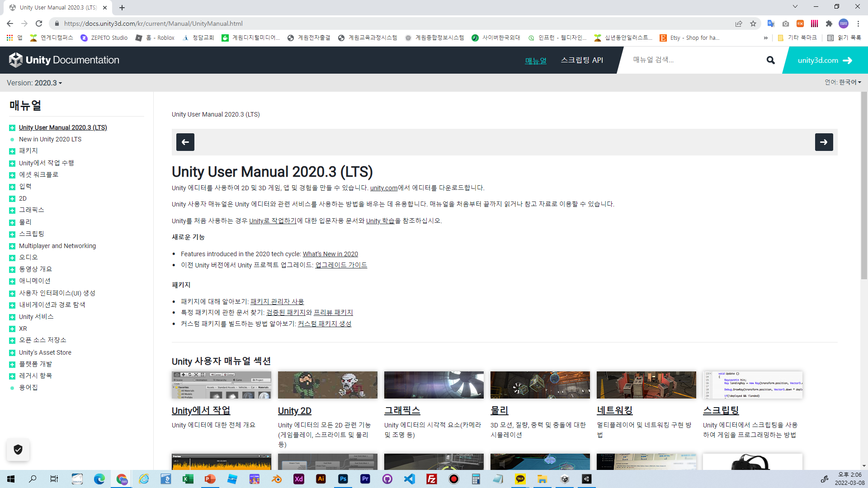This screenshot has height=488, width=868.
Task: Open Windows Start menu
Action: (11, 479)
